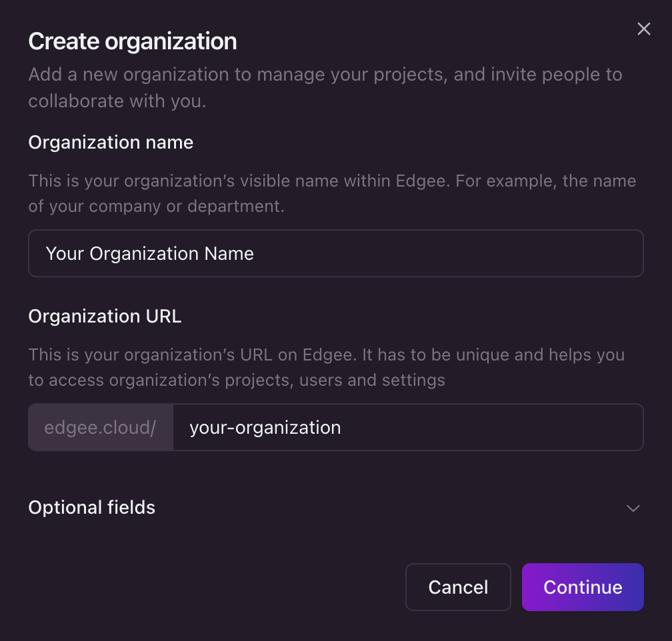This screenshot has width=672, height=641.
Task: Select the Organization name section label
Action: (111, 142)
